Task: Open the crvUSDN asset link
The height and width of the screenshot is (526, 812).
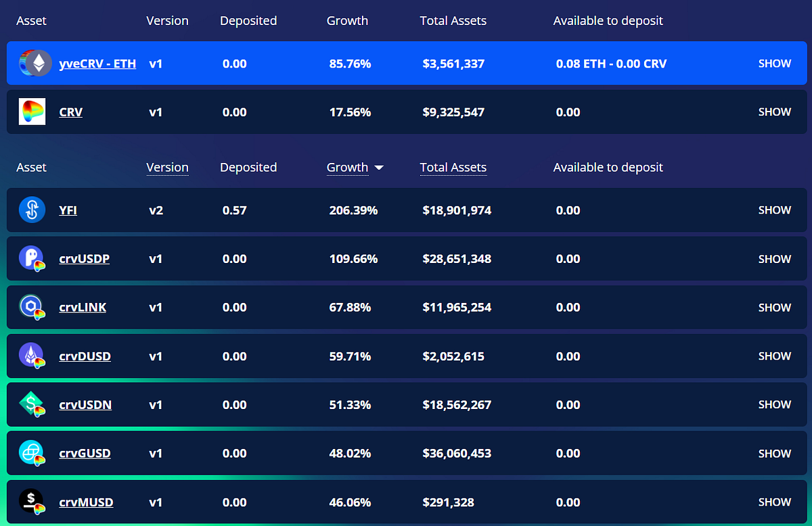Action: click(85, 405)
